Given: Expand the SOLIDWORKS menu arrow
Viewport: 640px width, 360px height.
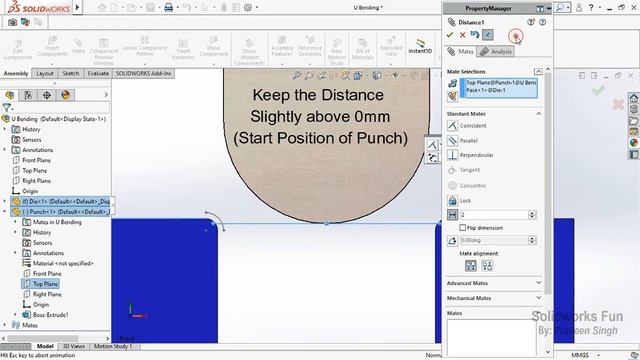Looking at the screenshot, I should click(78, 7).
